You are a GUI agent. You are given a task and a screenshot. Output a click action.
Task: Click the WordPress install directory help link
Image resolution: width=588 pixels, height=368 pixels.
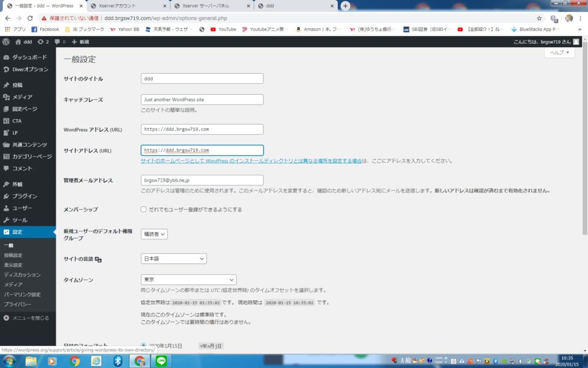click(251, 162)
